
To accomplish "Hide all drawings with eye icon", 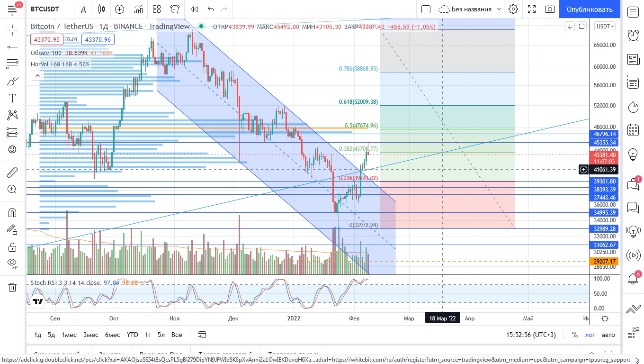I will click(12, 264).
